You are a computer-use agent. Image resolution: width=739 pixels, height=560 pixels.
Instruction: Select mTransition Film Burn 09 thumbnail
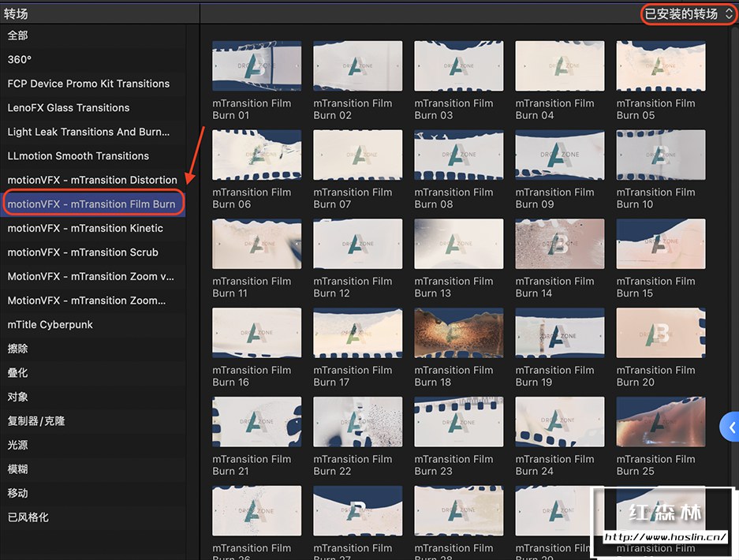pyautogui.click(x=560, y=155)
